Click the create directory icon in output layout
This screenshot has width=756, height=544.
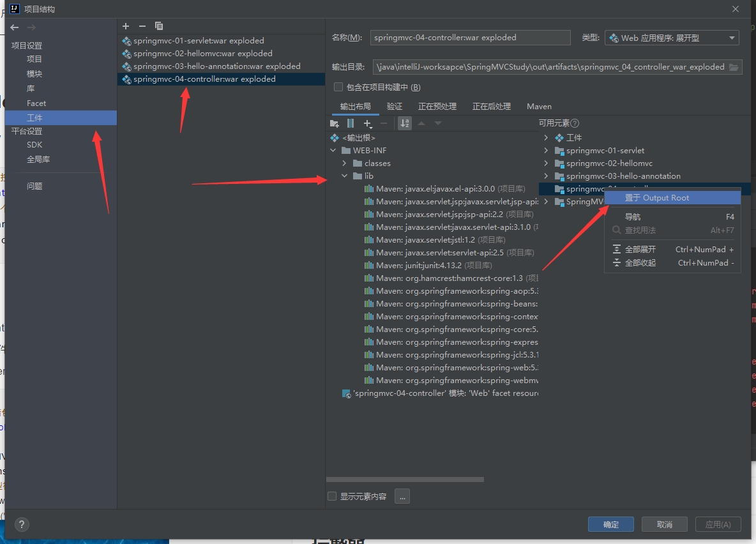click(x=334, y=123)
